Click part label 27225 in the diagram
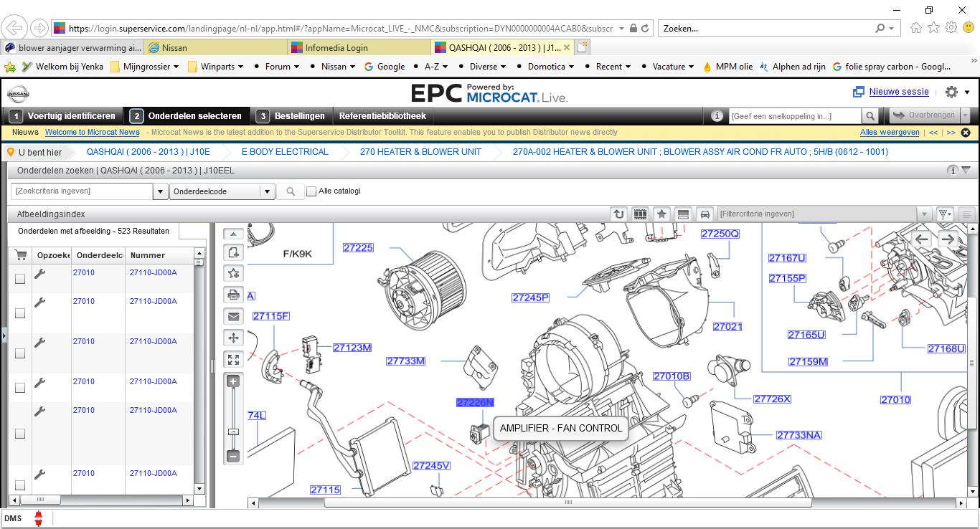 coord(358,248)
